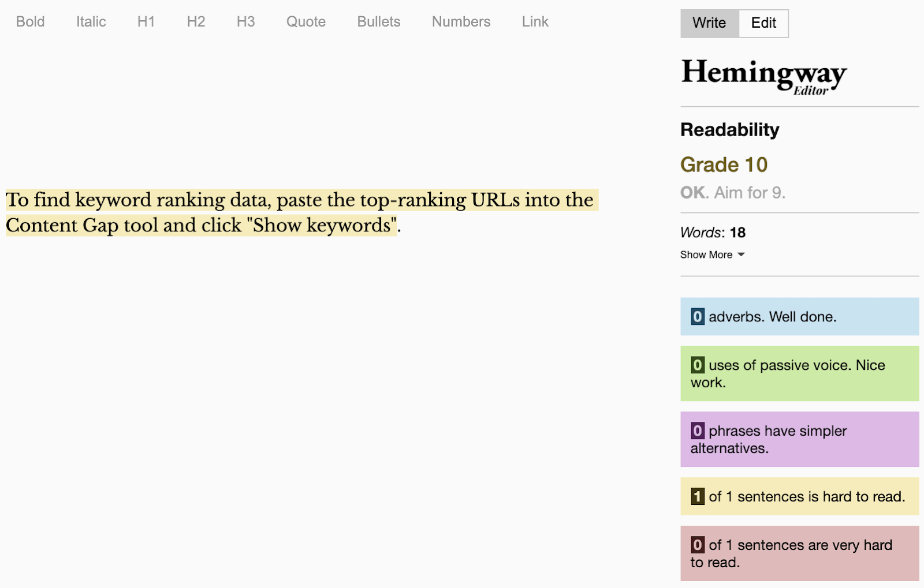Select the Write tab
The height and width of the screenshot is (588, 924).
(x=709, y=23)
